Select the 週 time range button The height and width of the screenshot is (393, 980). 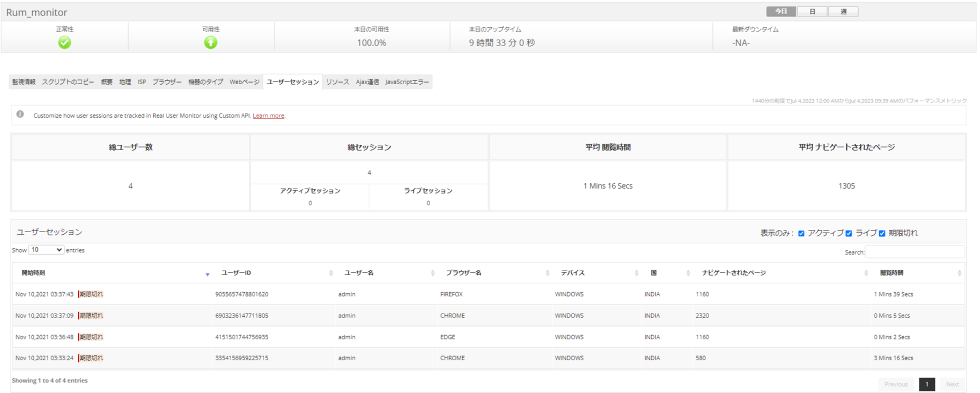click(843, 11)
